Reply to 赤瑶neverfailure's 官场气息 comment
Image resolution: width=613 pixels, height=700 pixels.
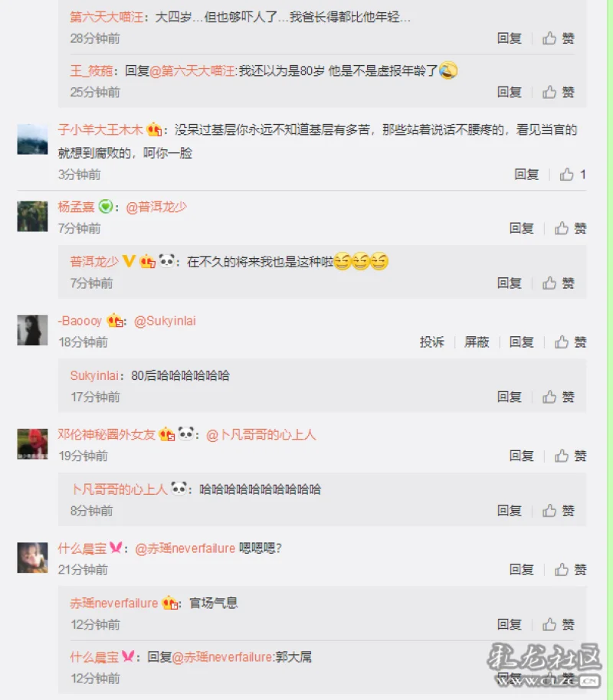click(510, 624)
